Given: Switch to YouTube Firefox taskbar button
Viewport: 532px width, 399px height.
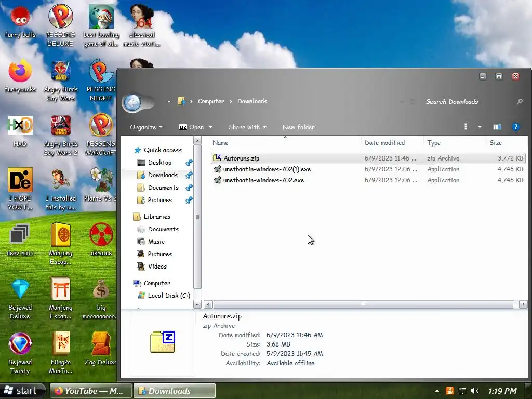Looking at the screenshot, I should 90,391.
